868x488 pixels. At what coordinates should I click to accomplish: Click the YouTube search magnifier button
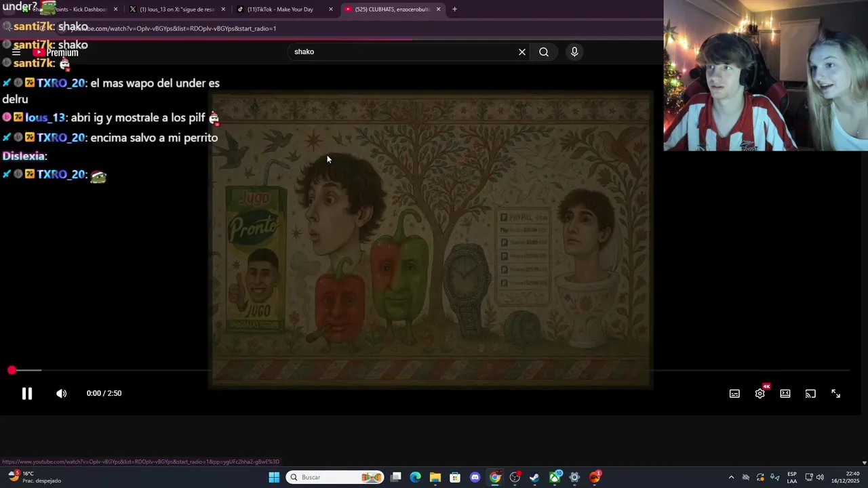click(x=544, y=52)
